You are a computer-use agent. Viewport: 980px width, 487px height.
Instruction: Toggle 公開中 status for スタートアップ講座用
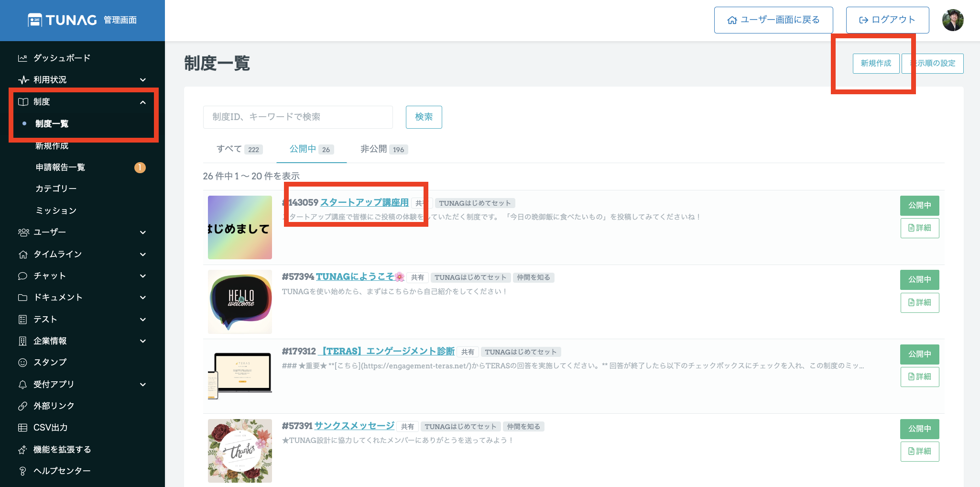pyautogui.click(x=920, y=206)
